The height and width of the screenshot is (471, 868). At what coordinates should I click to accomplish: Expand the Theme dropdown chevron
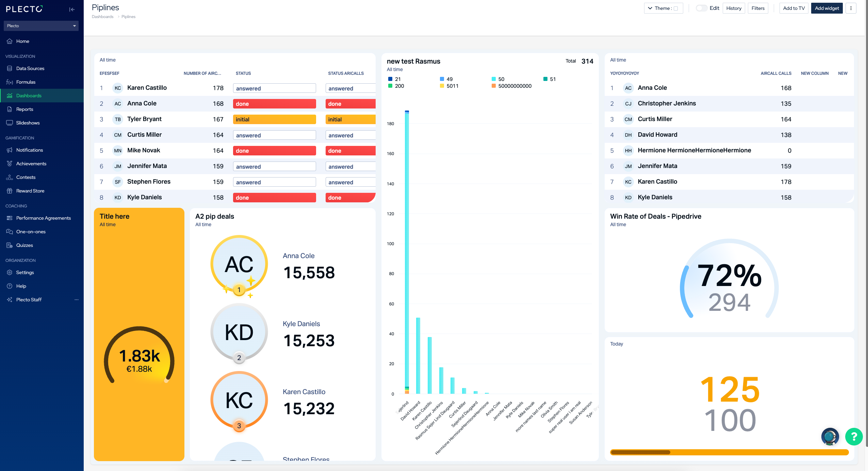[650, 8]
